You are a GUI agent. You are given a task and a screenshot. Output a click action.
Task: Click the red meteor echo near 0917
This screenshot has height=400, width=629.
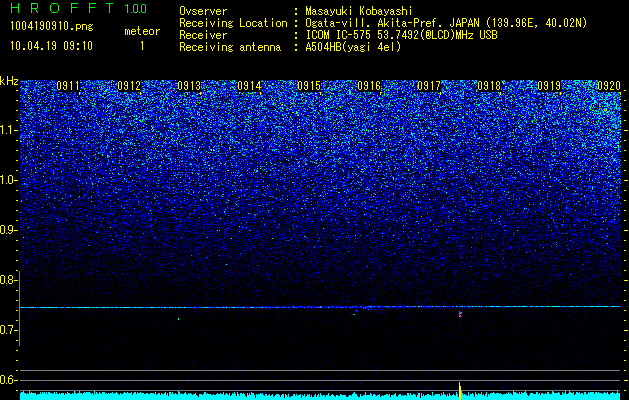point(460,314)
